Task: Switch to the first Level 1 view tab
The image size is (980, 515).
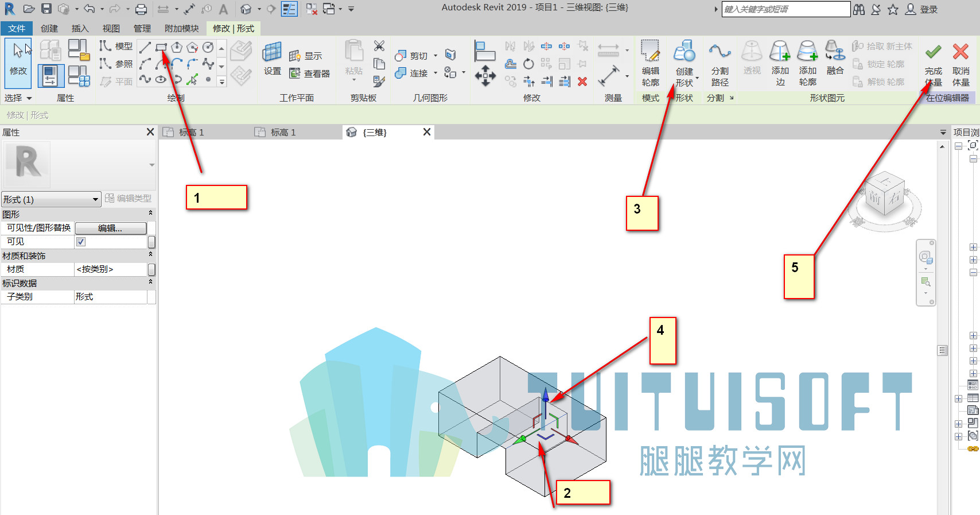Action: pyautogui.click(x=192, y=133)
